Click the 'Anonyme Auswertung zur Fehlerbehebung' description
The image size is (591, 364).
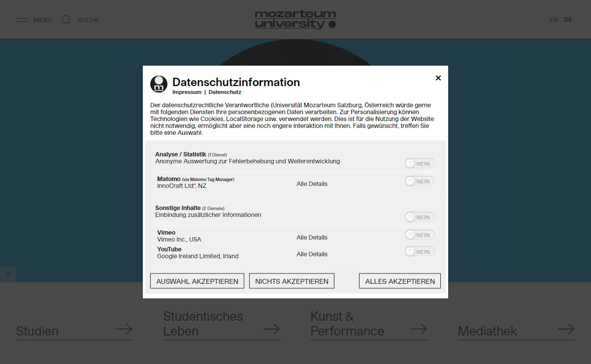(247, 161)
